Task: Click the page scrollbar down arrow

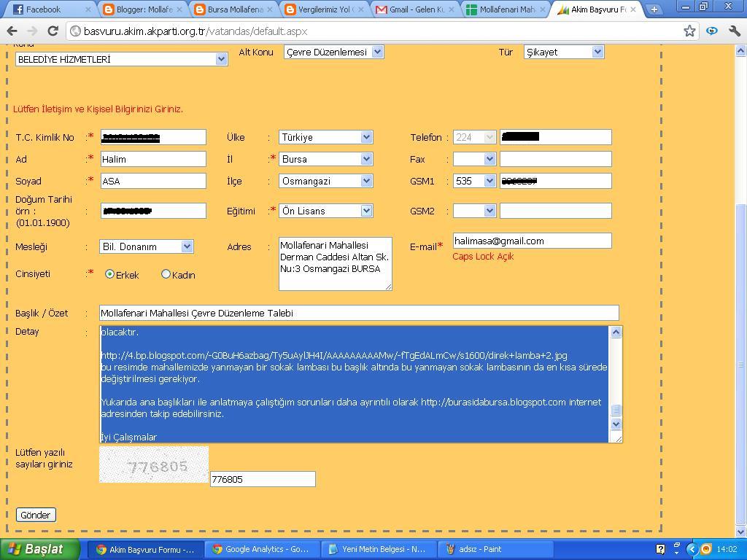Action: point(741,532)
